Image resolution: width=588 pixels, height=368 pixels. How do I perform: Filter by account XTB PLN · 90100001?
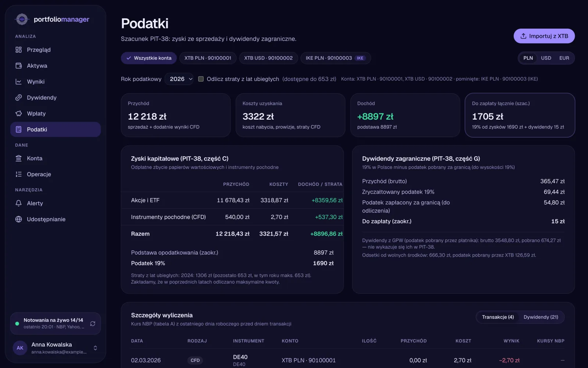click(x=208, y=58)
